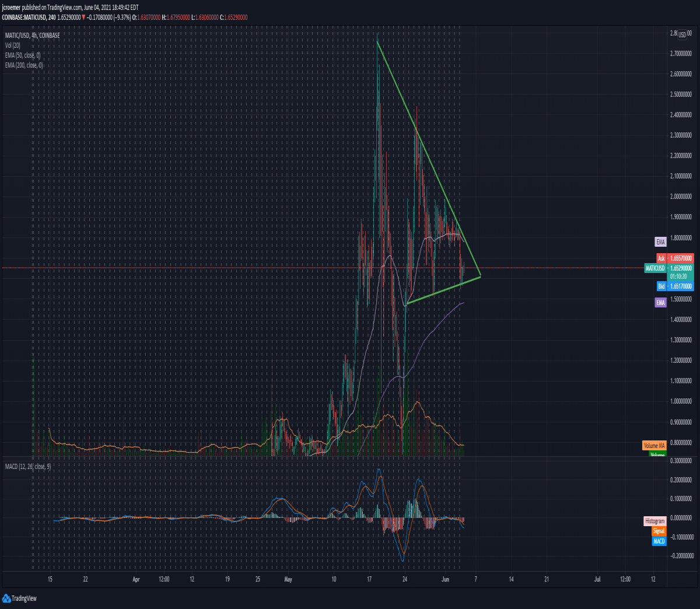Viewport: 700px width, 609px height.
Task: Select the MATIC/USD 4h COINBASE legend
Action: click(32, 36)
